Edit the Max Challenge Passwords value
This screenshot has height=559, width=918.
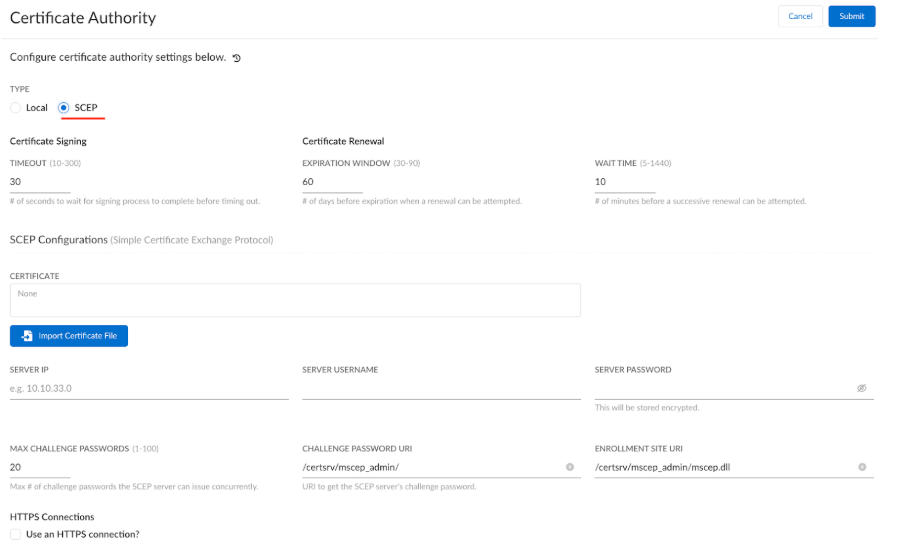tap(40, 467)
